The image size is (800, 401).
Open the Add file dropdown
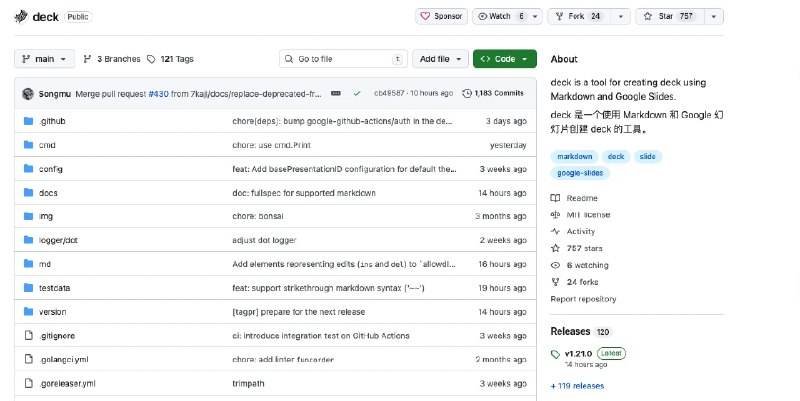pos(440,59)
